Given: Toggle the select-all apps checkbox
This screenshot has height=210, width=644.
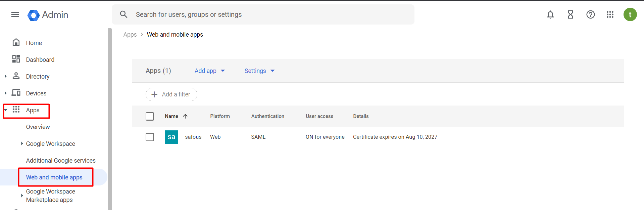Looking at the screenshot, I should [150, 116].
